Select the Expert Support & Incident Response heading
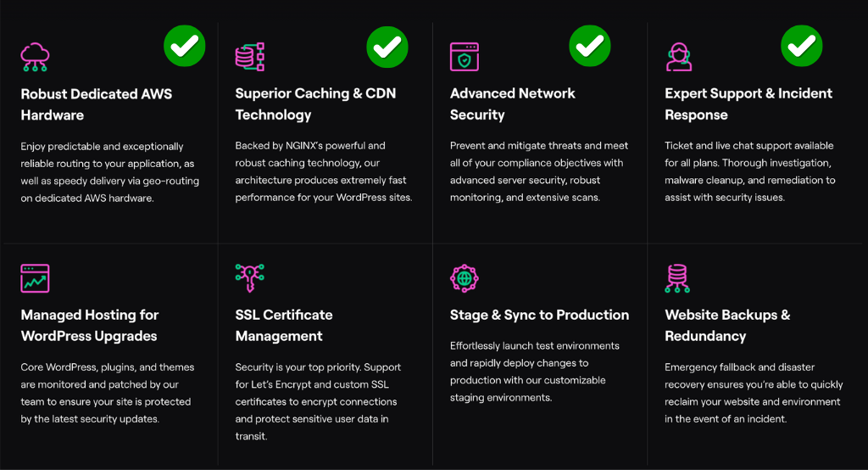The width and height of the screenshot is (868, 470). click(748, 104)
